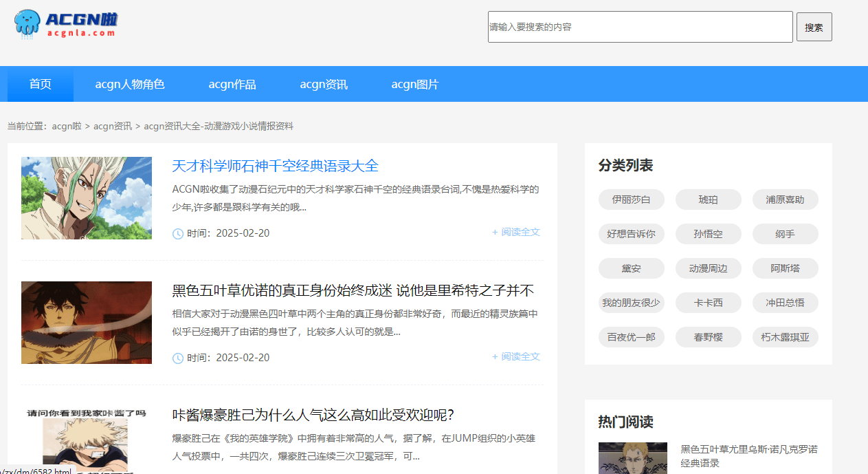The height and width of the screenshot is (474, 868).
Task: Select the 朽木露琪亚 category tag
Action: click(x=786, y=337)
